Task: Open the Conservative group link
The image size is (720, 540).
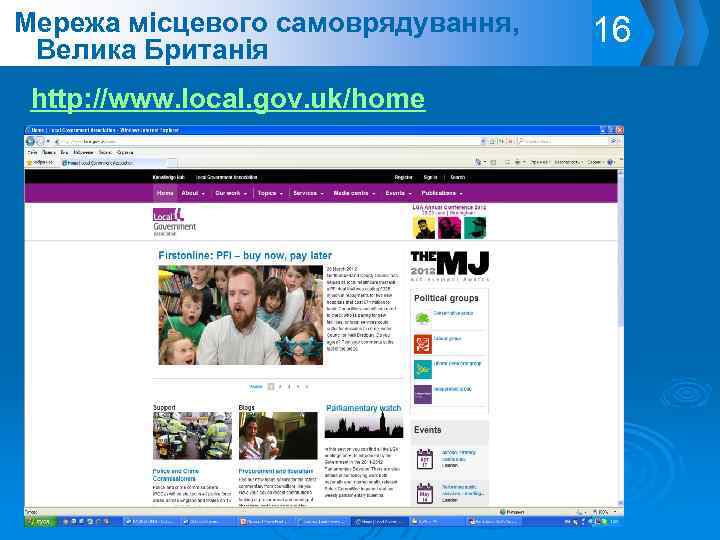Action: 453,313
